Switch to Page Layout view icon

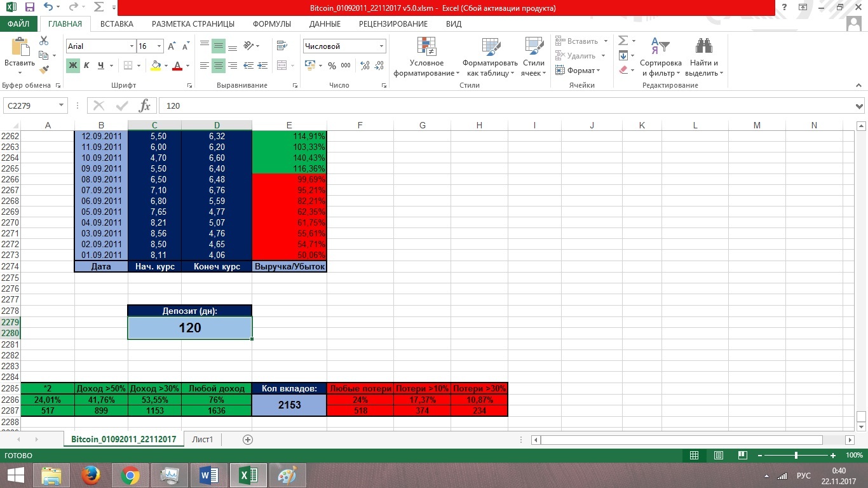click(x=718, y=456)
